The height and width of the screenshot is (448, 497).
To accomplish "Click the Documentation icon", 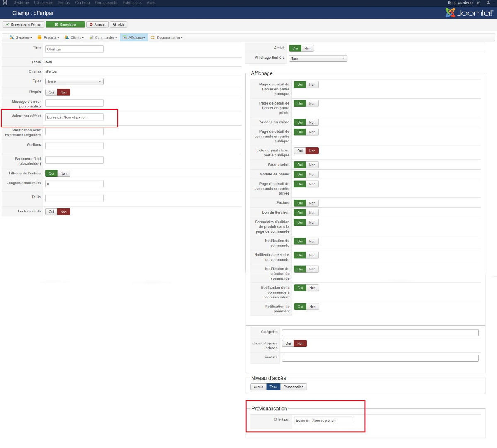I will (153, 37).
